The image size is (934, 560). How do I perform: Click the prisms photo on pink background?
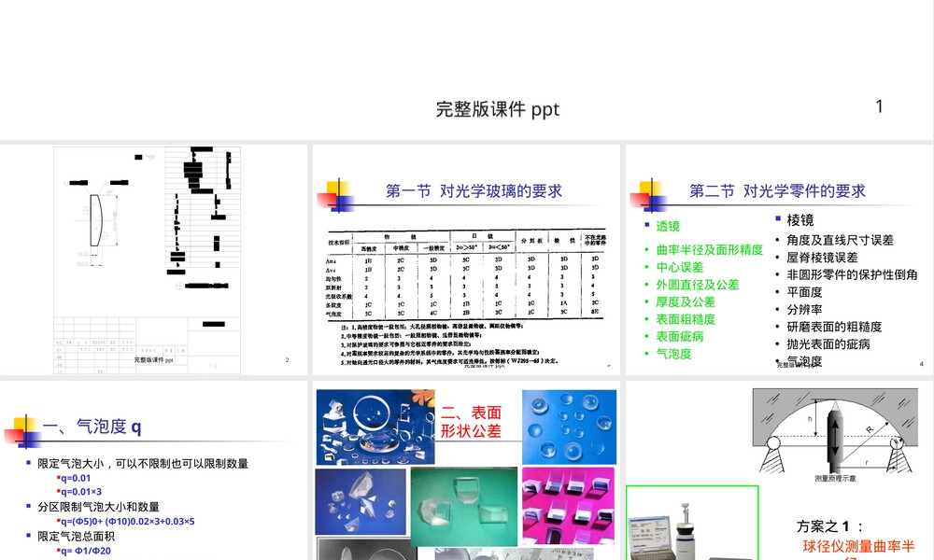568,505
